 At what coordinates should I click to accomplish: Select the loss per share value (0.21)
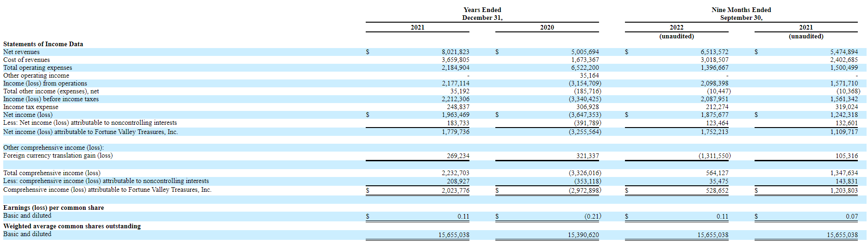click(592, 216)
